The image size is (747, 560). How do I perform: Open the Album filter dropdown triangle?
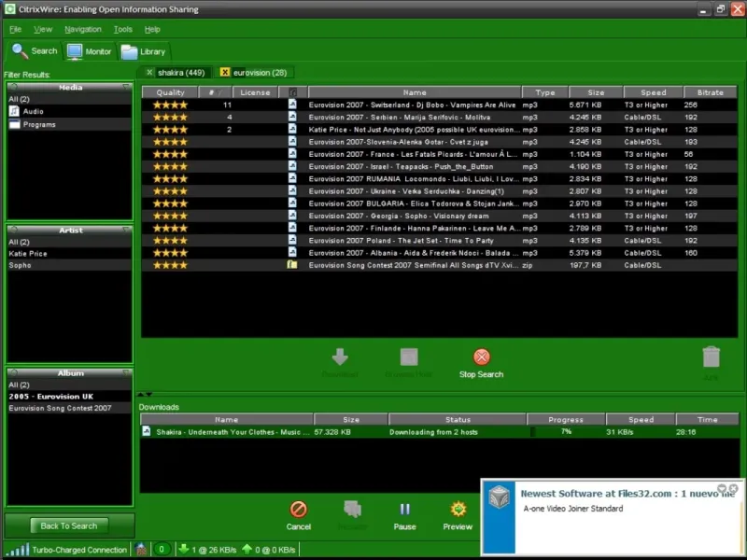[126, 372]
